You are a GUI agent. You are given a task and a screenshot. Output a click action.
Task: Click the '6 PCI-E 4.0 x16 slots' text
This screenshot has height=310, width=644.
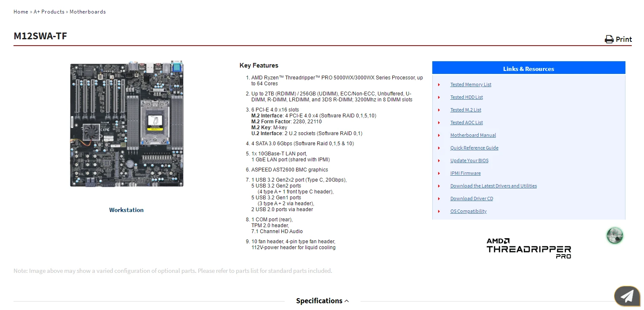(275, 110)
